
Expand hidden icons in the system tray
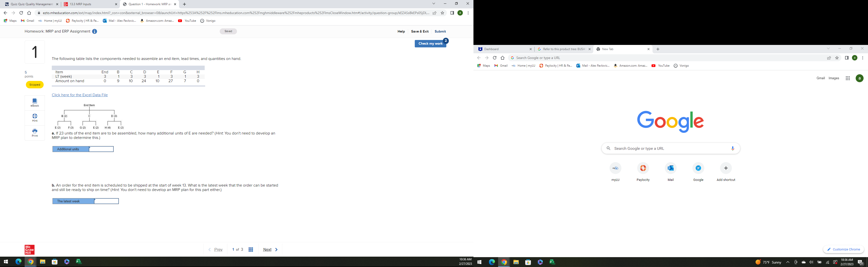pyautogui.click(x=787, y=262)
